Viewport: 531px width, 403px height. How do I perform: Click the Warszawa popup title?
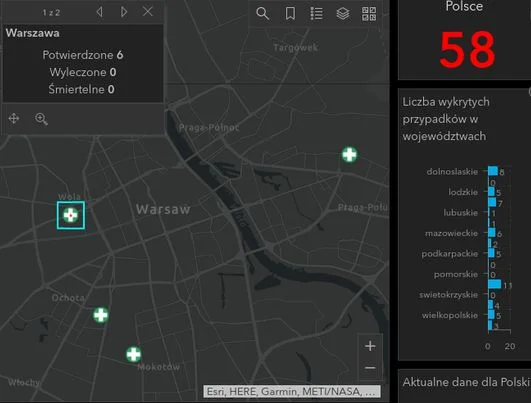pyautogui.click(x=33, y=33)
